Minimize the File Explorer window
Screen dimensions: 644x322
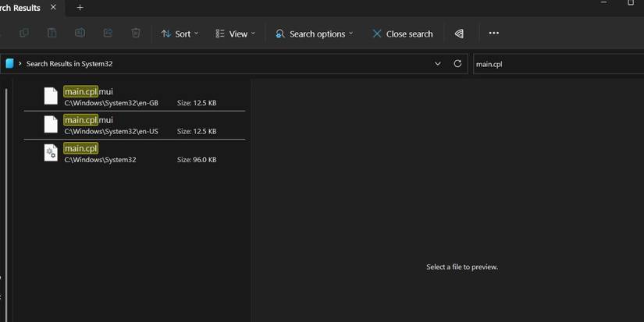pos(603,2)
